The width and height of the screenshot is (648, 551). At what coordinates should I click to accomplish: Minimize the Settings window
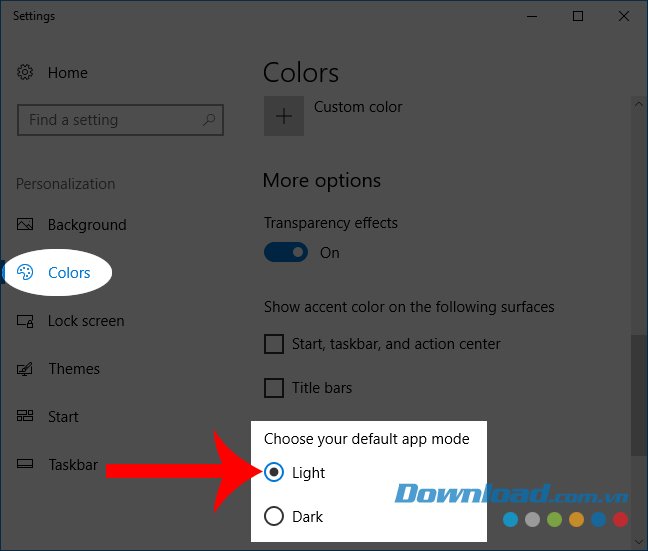tap(532, 16)
